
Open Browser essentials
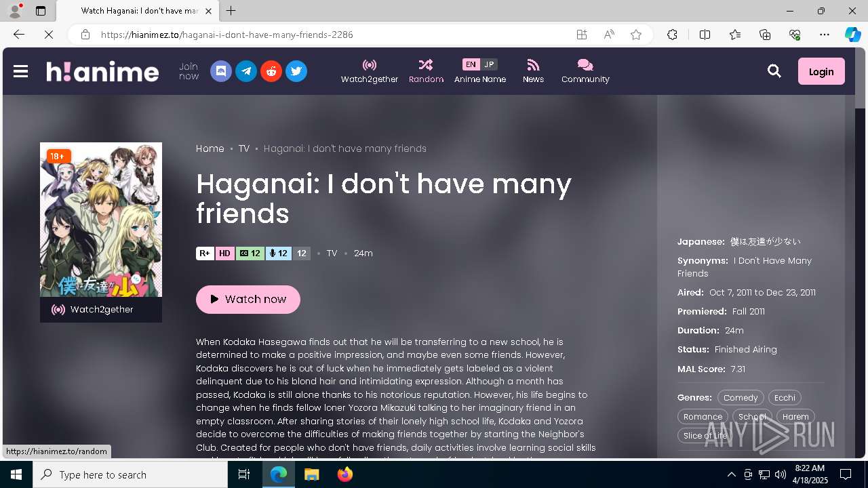tap(795, 35)
